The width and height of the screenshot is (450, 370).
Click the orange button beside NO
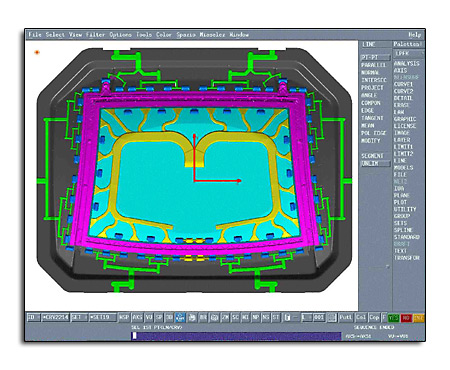419,318
